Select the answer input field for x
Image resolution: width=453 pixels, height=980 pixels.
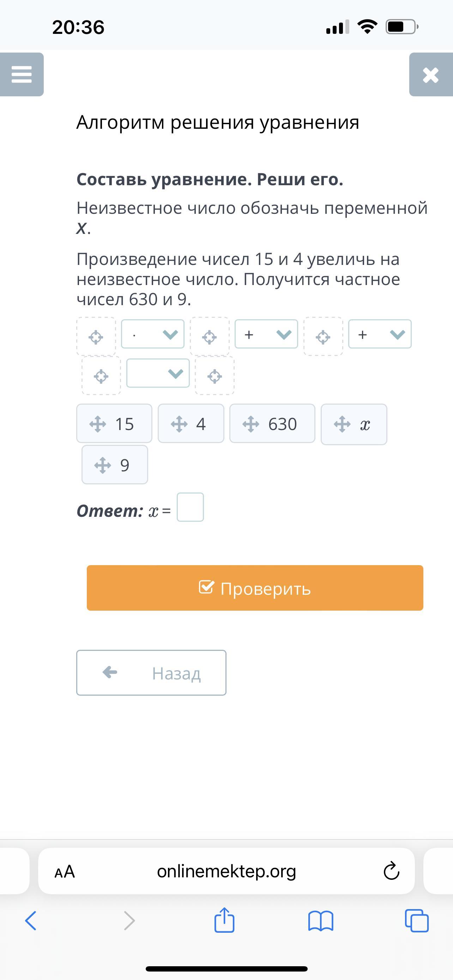(190, 507)
